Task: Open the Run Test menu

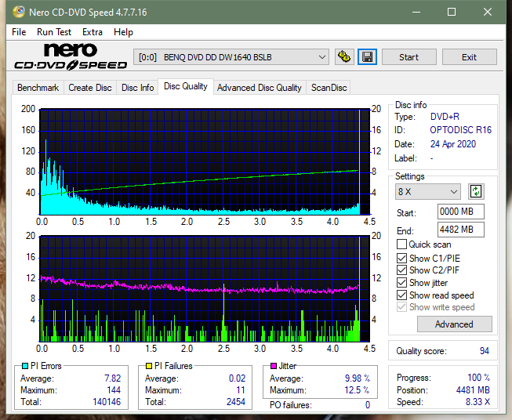Action: tap(54, 32)
